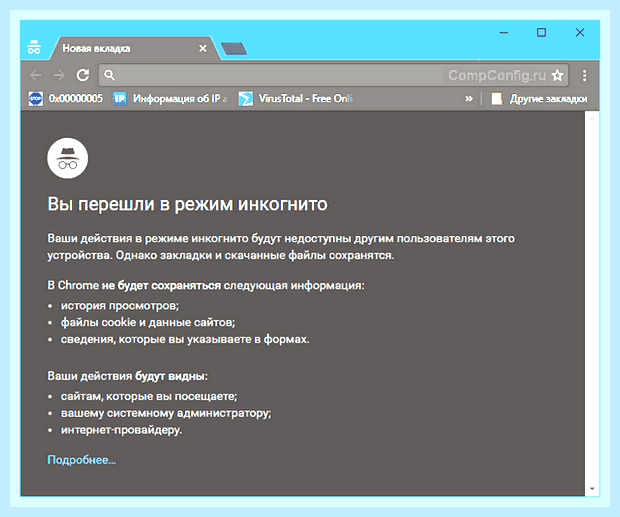Close the Новая вкладка tab
The height and width of the screenshot is (517, 620).
point(203,48)
